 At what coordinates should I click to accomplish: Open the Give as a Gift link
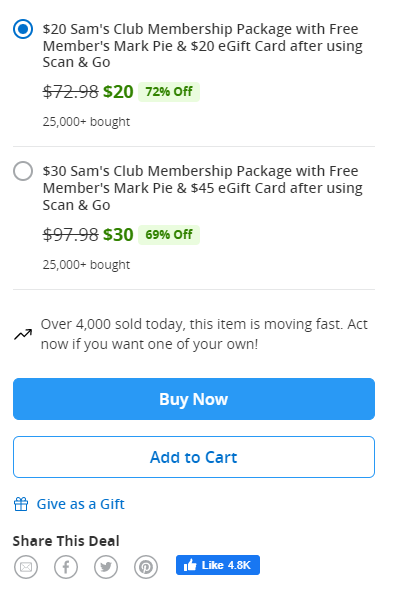[80, 504]
